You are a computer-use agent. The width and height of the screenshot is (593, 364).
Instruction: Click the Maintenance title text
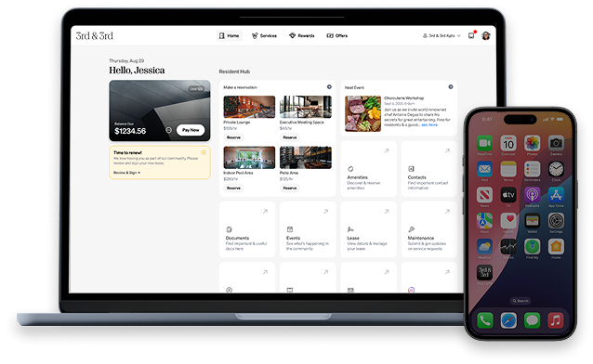[420, 238]
